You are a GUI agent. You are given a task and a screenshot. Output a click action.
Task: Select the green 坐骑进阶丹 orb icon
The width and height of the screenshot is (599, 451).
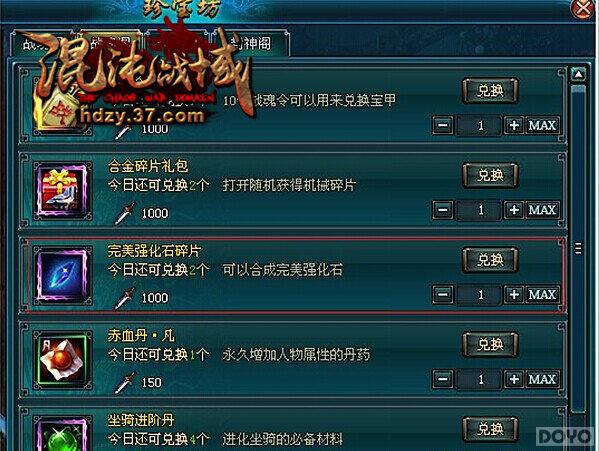[62, 435]
